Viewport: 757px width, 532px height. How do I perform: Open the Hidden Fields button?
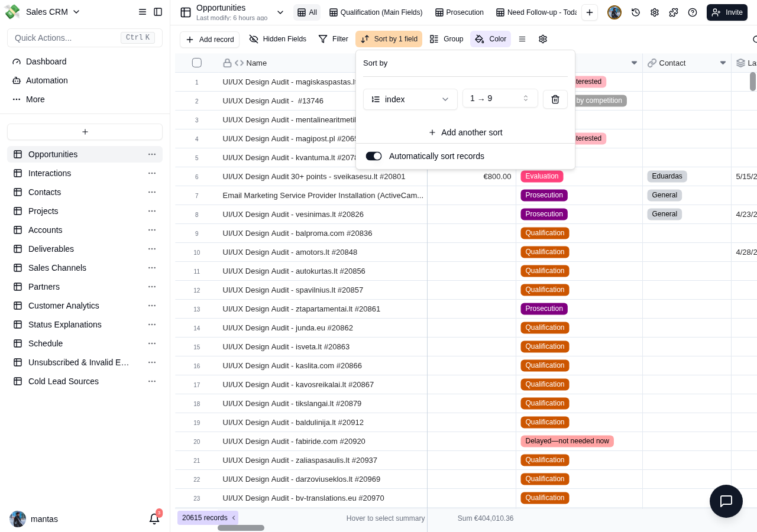point(277,39)
